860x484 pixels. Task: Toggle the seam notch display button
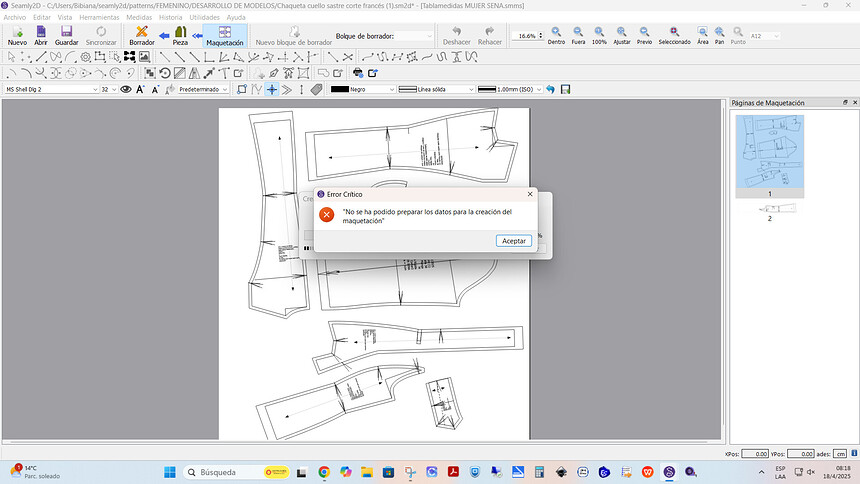pyautogui.click(x=257, y=89)
